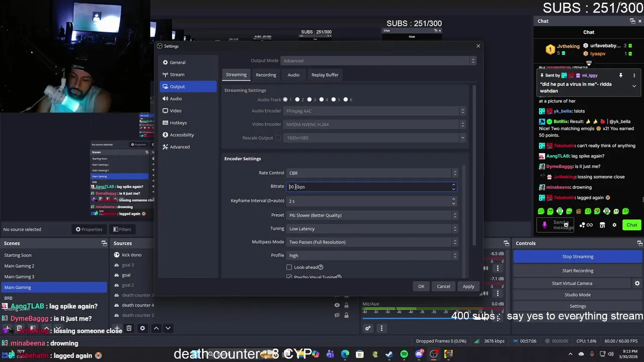The width and height of the screenshot is (644, 362).
Task: Open chat shop icon next to gear
Action: [602, 225]
